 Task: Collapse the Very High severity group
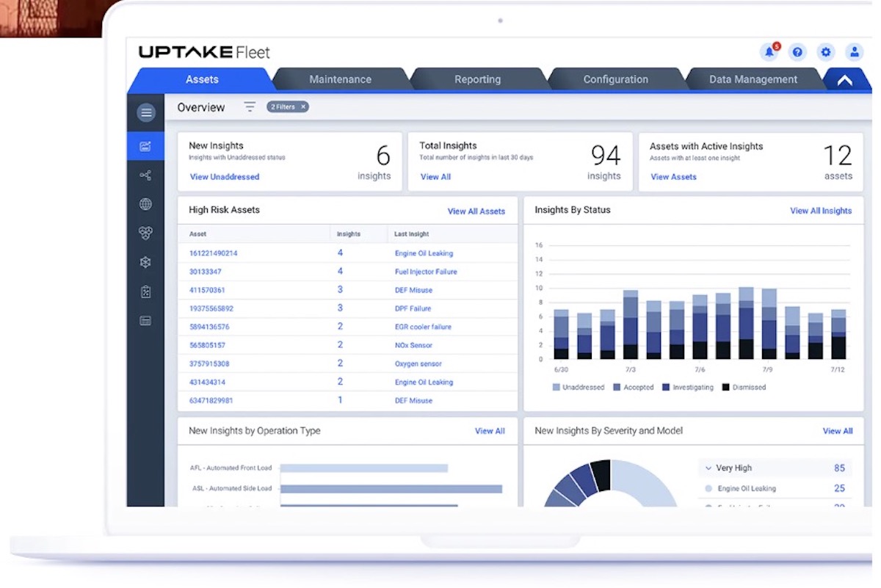point(708,468)
